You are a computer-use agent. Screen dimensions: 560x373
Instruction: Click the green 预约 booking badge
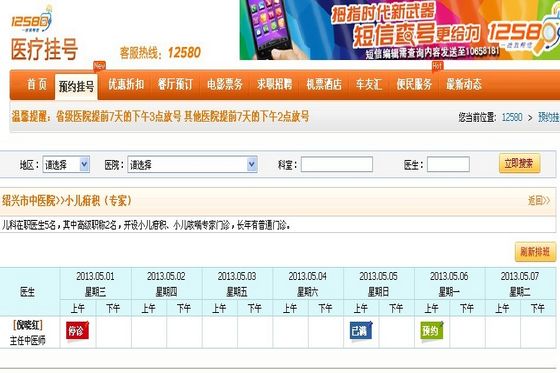(432, 331)
